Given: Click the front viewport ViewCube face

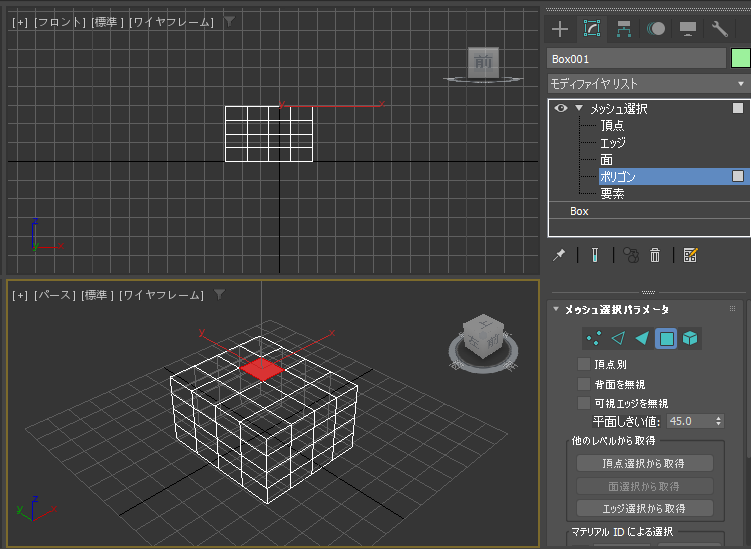Looking at the screenshot, I should coord(483,62).
